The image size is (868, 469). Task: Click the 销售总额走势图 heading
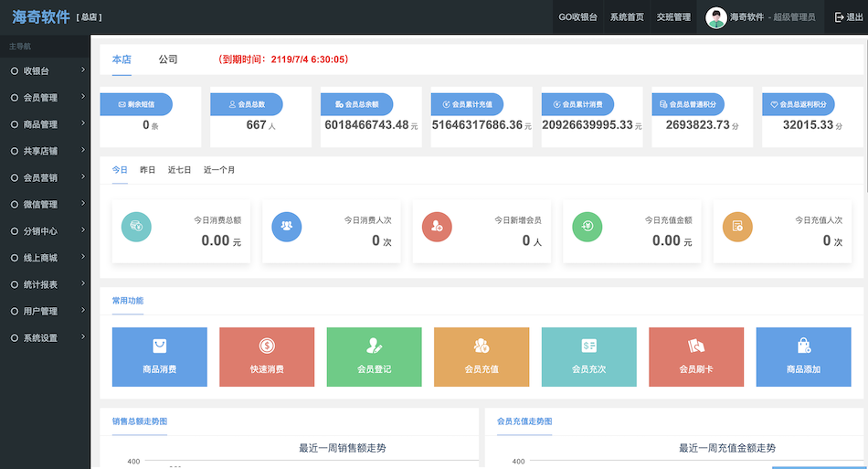pos(140,421)
